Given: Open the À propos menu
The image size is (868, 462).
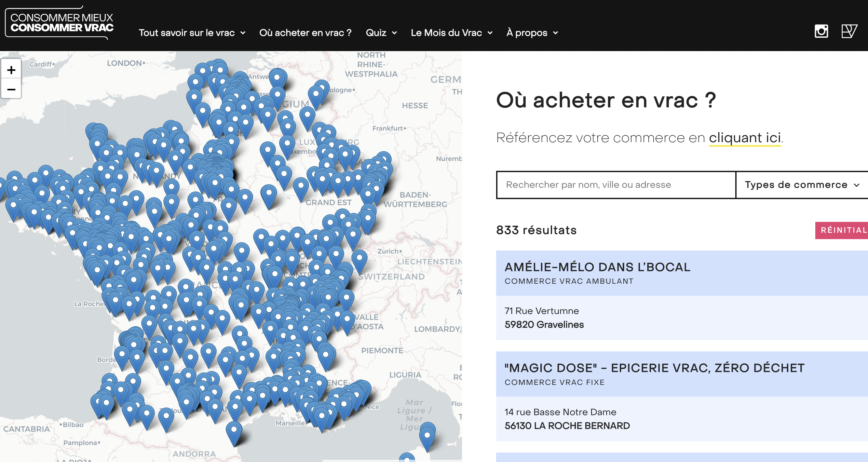Looking at the screenshot, I should point(532,33).
